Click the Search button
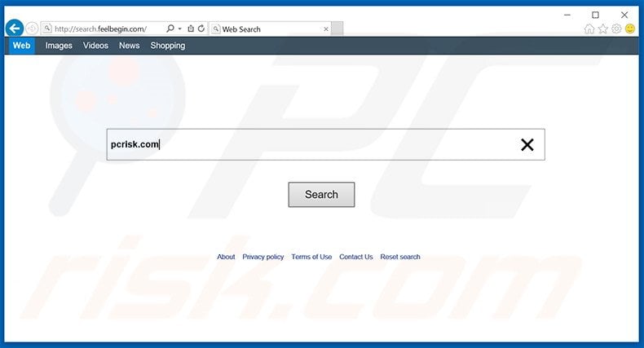Image resolution: width=644 pixels, height=348 pixels. pyautogui.click(x=321, y=195)
